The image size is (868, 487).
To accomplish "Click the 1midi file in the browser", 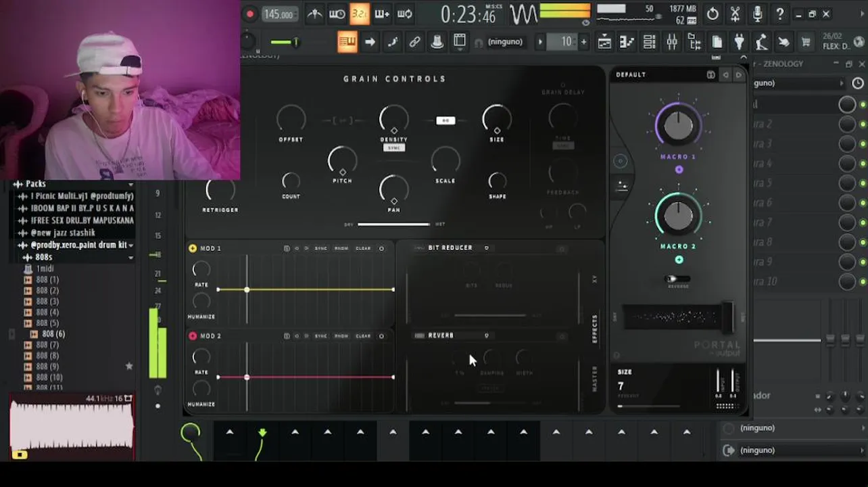I will click(45, 269).
